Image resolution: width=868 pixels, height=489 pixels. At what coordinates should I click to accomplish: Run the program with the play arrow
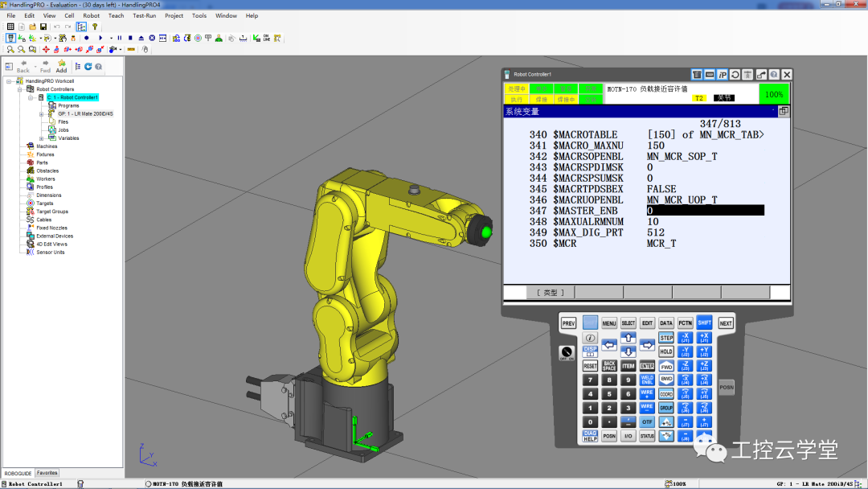[x=100, y=39]
